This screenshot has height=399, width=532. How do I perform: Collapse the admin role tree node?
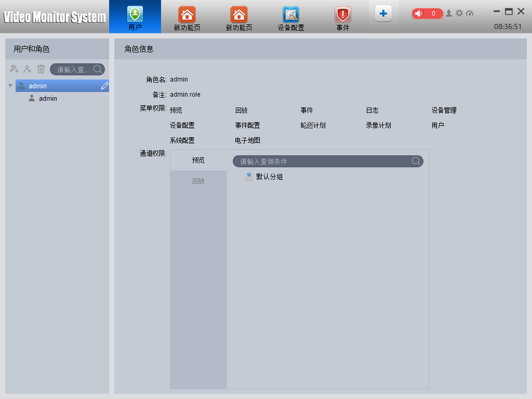[x=10, y=85]
